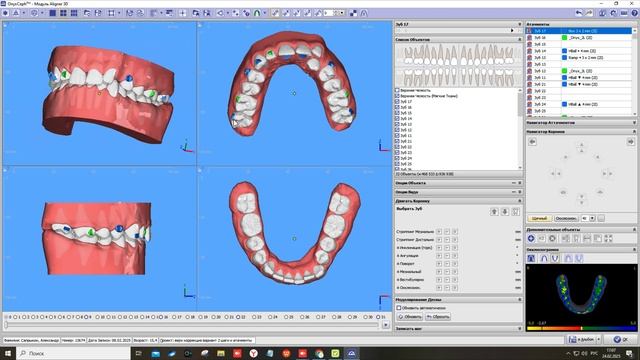Click the move-up arrow icon beside Выбрать Зуб
Viewport: 640px width, 360px height.
tap(494, 211)
